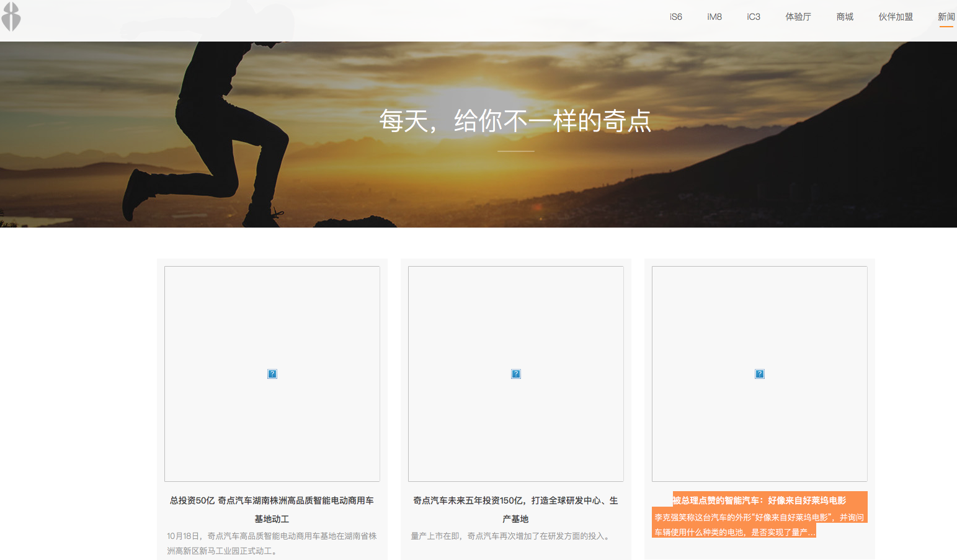Click the summary starting with 李克强笑称

point(759,525)
